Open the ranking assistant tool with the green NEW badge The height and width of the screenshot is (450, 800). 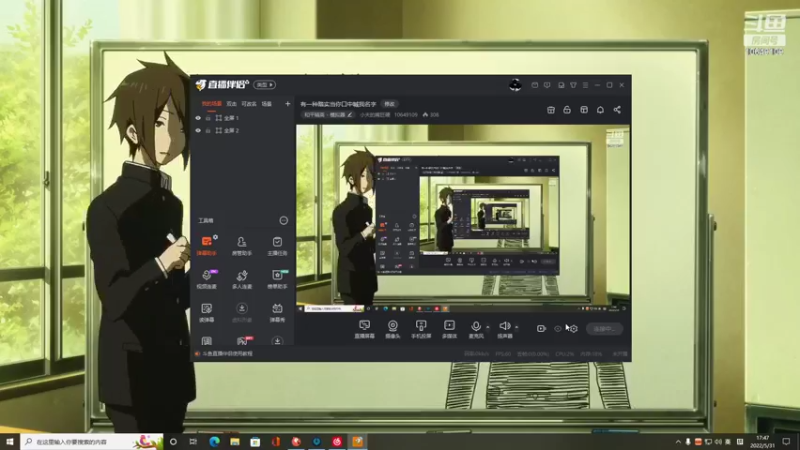[277, 279]
